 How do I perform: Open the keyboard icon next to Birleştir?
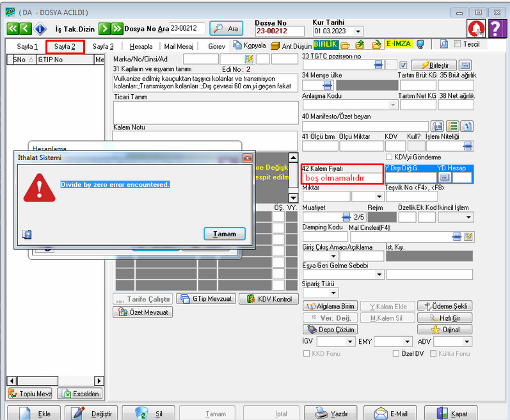465,65
